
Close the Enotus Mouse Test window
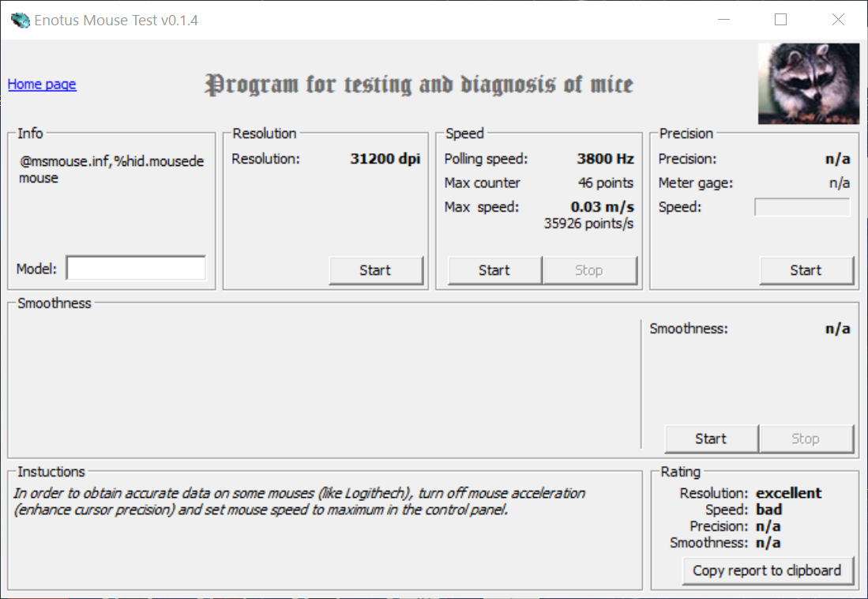point(838,20)
